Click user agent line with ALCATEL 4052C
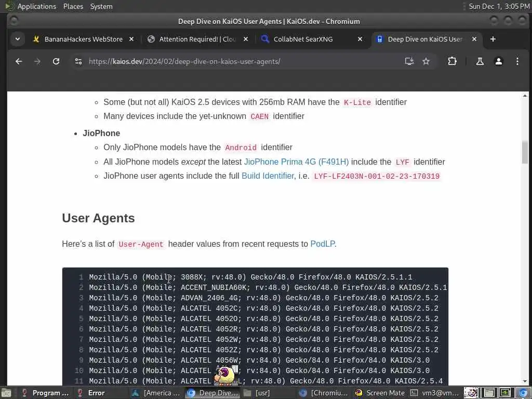 click(263, 309)
